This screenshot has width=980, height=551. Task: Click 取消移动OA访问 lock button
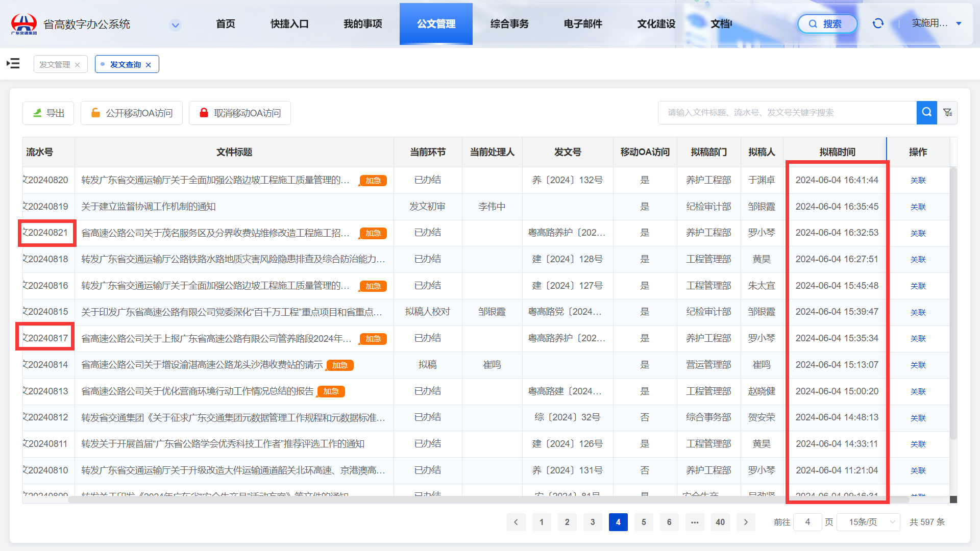240,113
